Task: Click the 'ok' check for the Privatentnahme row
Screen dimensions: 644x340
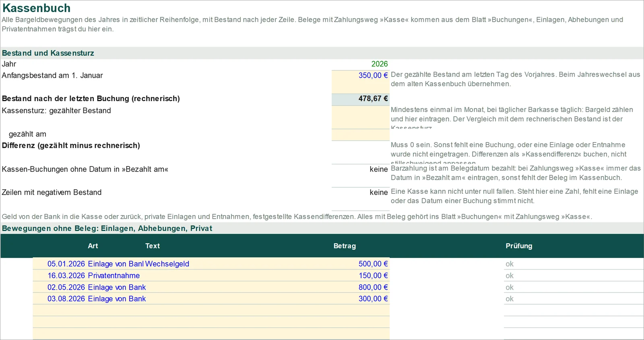Action: pos(510,276)
